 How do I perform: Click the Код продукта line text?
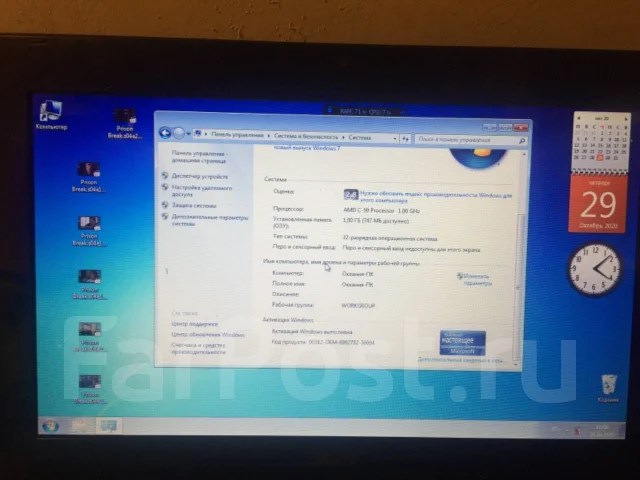[323, 342]
